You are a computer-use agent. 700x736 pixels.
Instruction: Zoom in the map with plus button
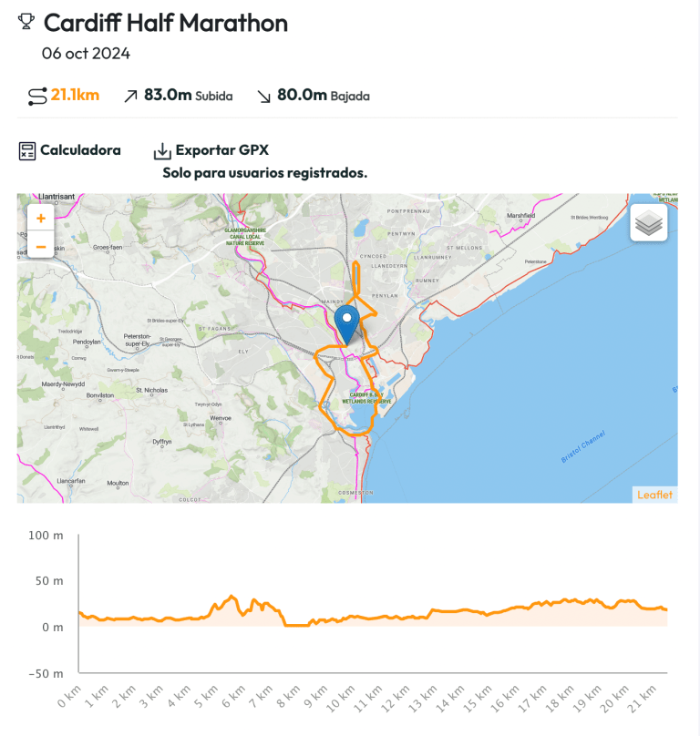(x=41, y=219)
